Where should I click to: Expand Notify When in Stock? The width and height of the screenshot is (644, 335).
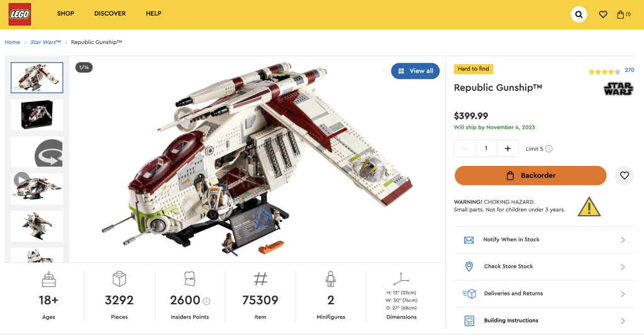544,240
